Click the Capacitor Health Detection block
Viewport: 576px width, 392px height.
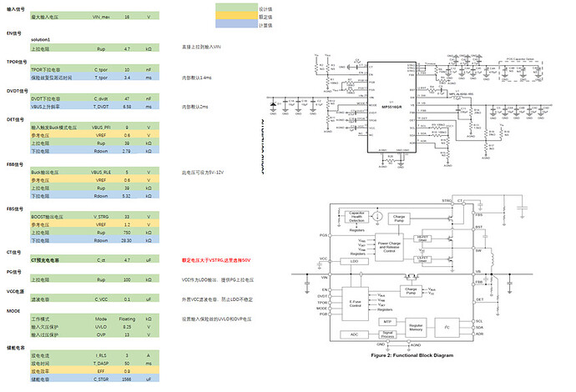tap(356, 216)
